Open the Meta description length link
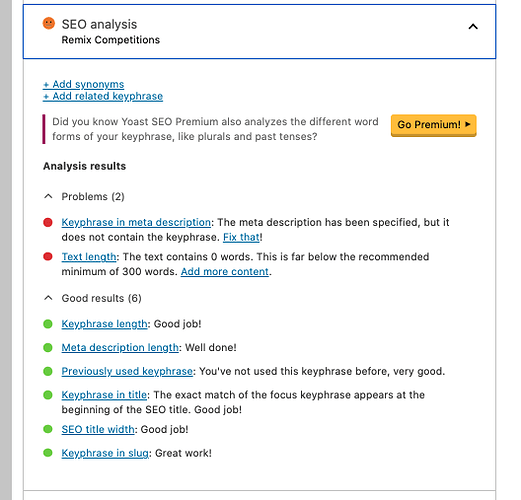The image size is (521, 500). point(120,348)
